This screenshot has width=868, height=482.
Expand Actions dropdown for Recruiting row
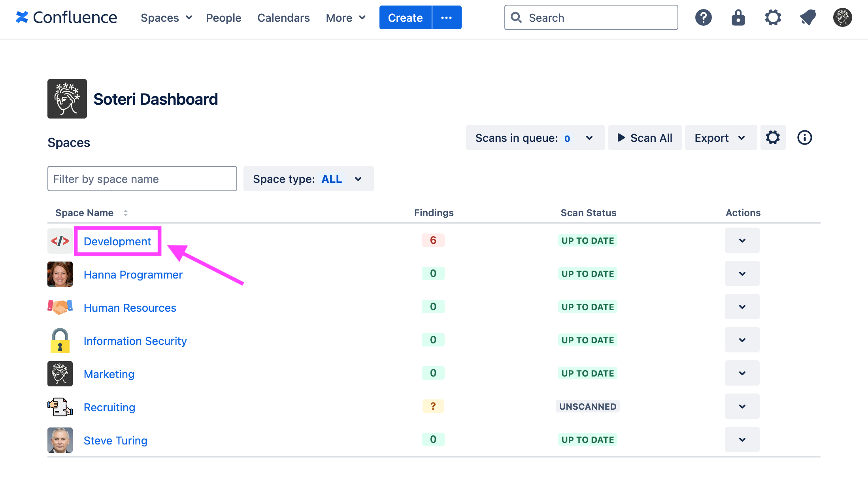click(x=742, y=406)
